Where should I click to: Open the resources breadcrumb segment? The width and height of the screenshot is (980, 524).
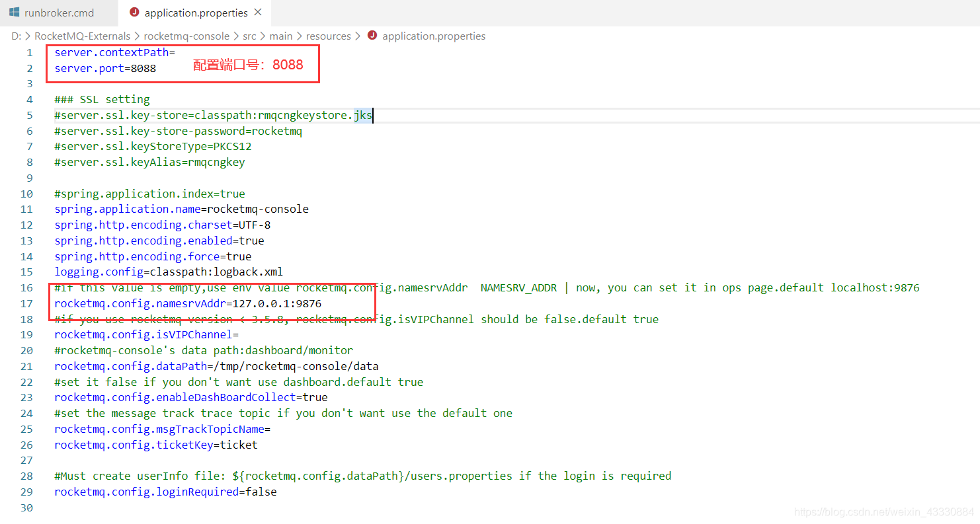click(x=328, y=36)
